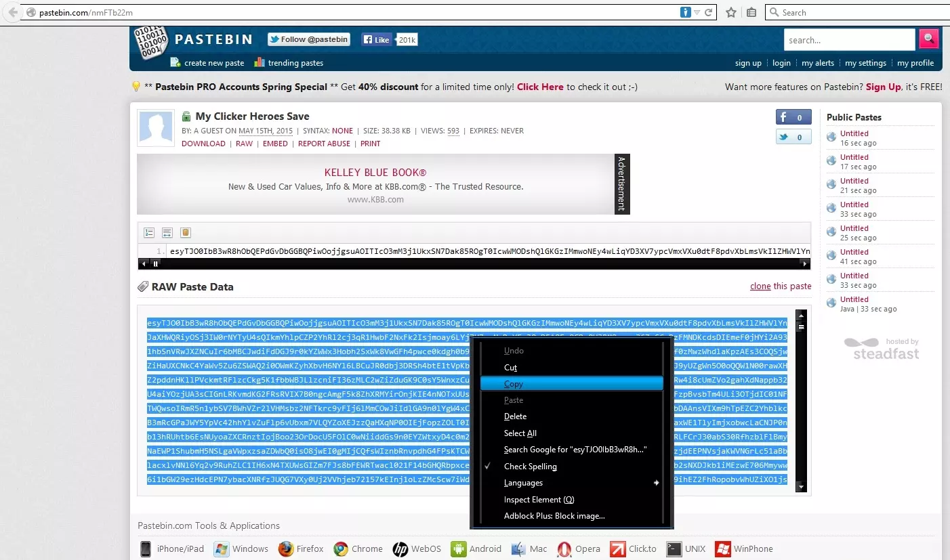Choose Inspect Element from the context menu
Viewport: 950px width, 560px height.
tap(571, 500)
